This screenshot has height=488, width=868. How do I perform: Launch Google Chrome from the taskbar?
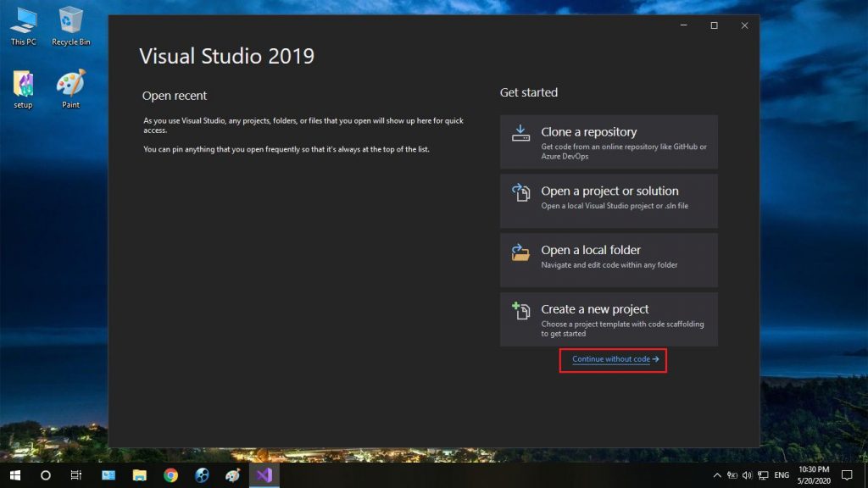170,475
